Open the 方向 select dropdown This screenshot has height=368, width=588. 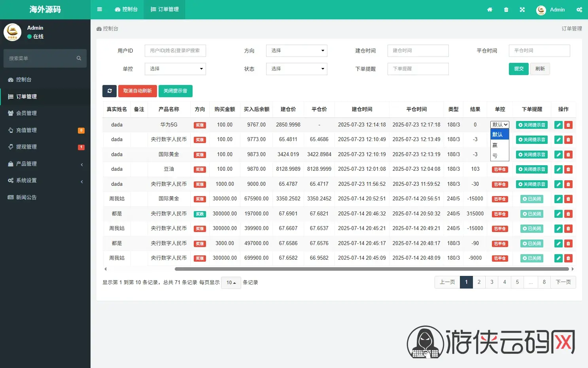(297, 51)
